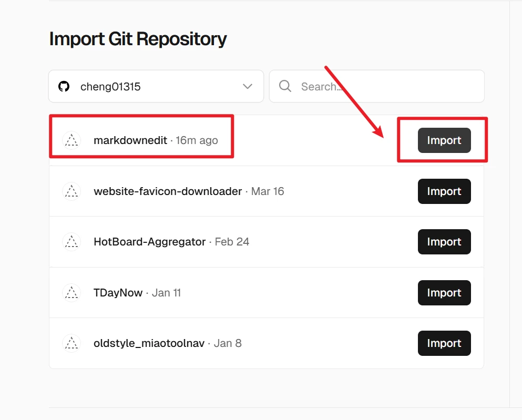Click the markdownedit repository framework icon
This screenshot has height=420, width=522.
click(71, 140)
